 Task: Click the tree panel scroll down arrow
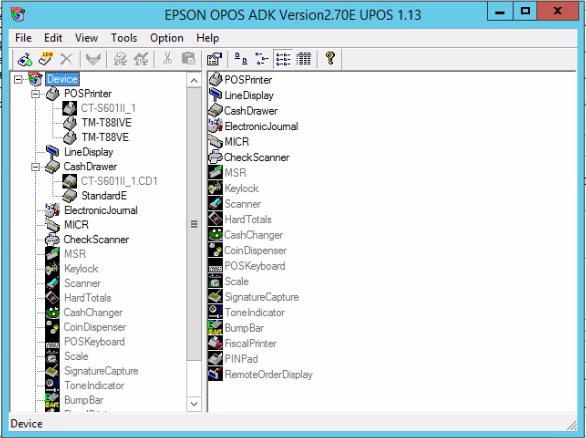[x=194, y=404]
